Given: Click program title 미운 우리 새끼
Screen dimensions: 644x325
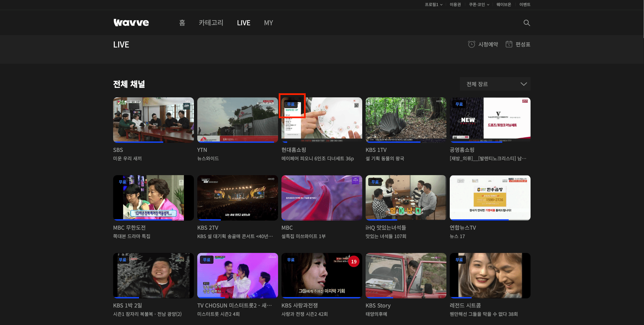Looking at the screenshot, I should pos(128,159).
